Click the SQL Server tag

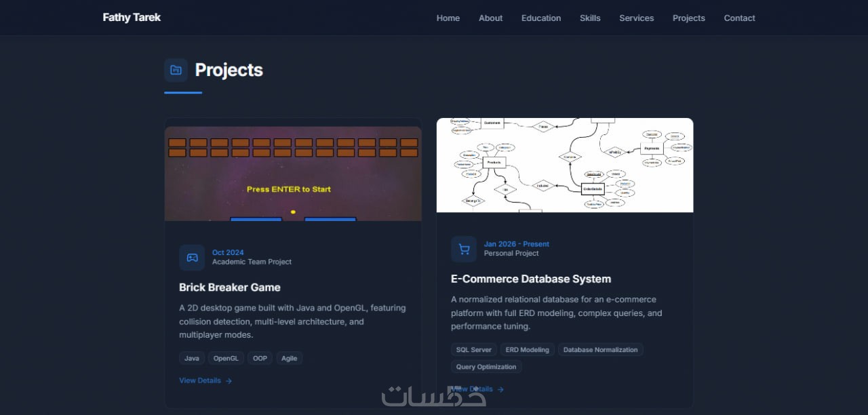474,350
